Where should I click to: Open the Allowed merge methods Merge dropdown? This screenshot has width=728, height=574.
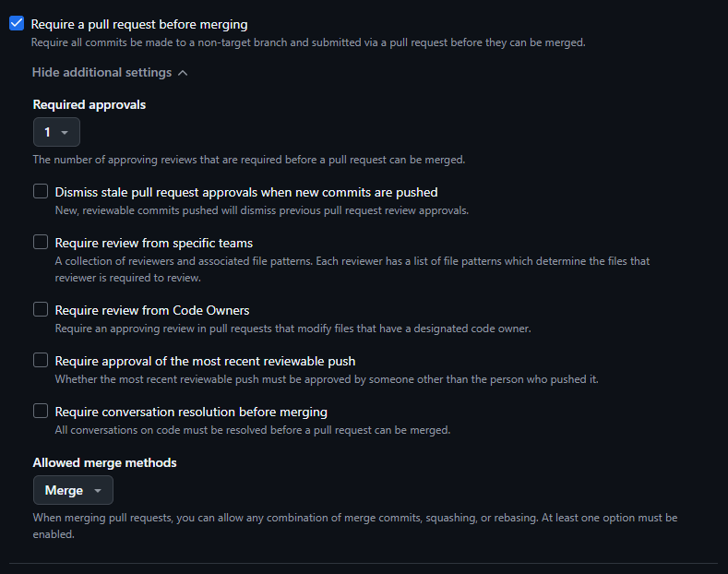(73, 491)
